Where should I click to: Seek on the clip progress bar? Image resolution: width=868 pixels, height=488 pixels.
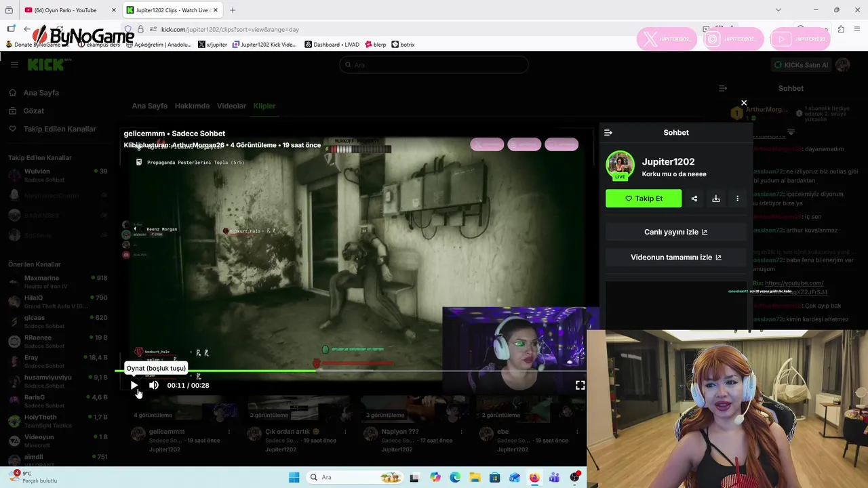[x=351, y=371]
